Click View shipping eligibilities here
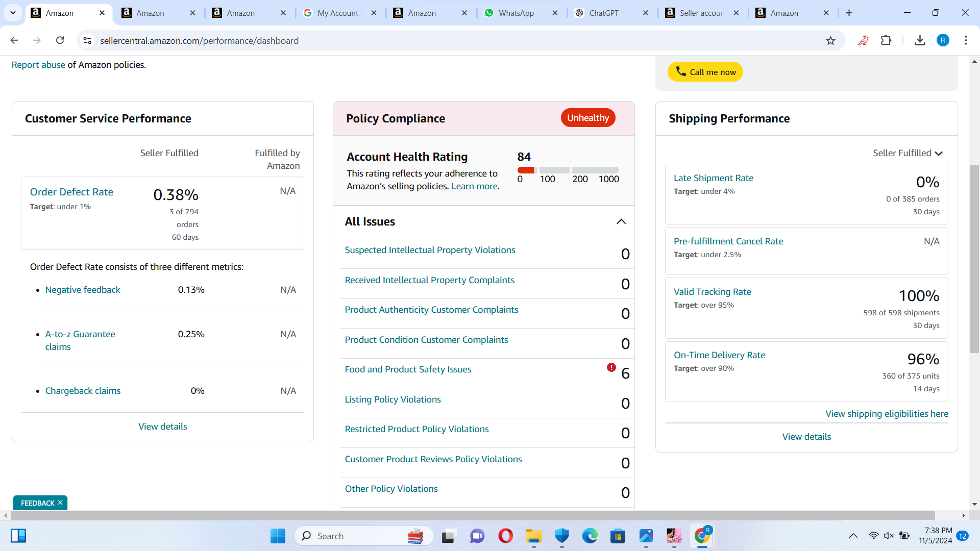The width and height of the screenshot is (980, 551). pos(887,414)
